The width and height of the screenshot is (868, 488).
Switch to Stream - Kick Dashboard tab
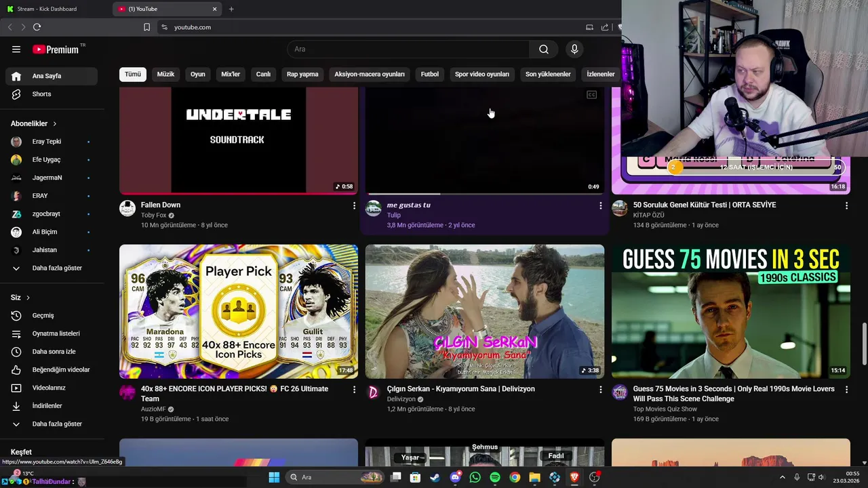54,9
